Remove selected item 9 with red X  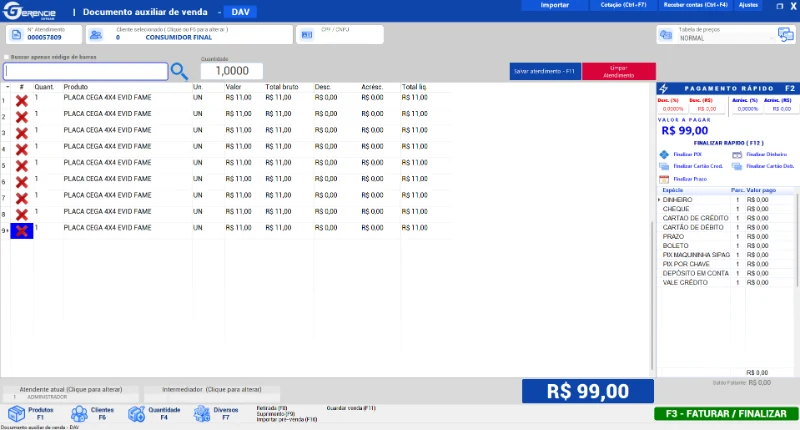pos(21,231)
